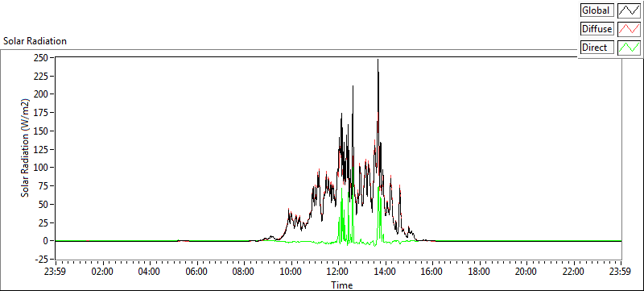Click the 200 y-axis value
The height and width of the screenshot is (291, 644).
(42, 94)
